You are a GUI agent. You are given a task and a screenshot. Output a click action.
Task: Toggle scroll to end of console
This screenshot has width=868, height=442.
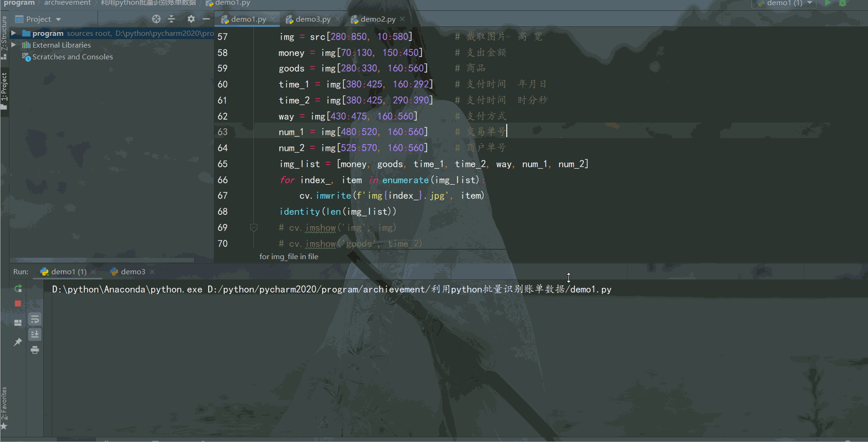coord(35,335)
